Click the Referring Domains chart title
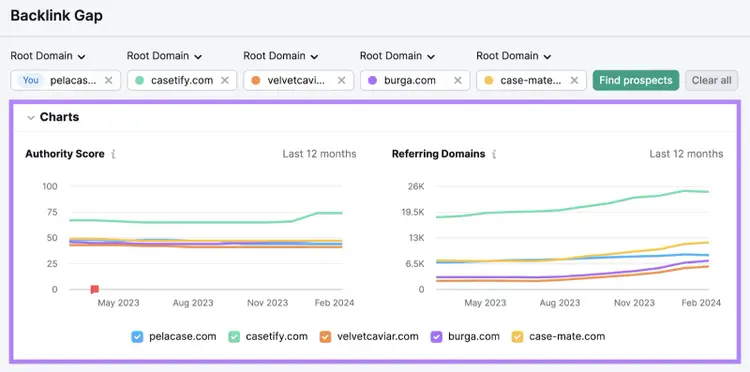The height and width of the screenshot is (372, 750). click(439, 154)
